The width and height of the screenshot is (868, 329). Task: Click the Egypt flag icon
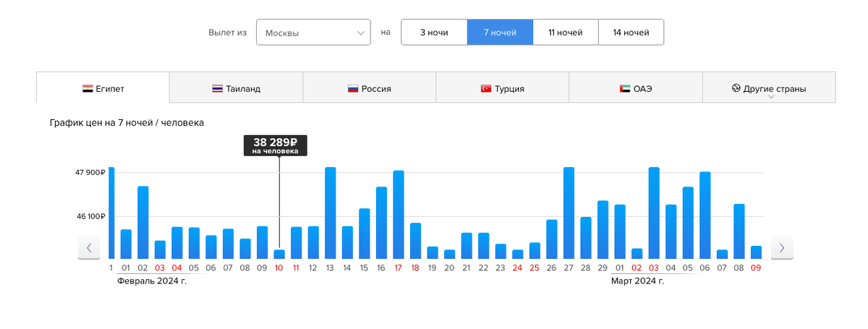(x=88, y=89)
